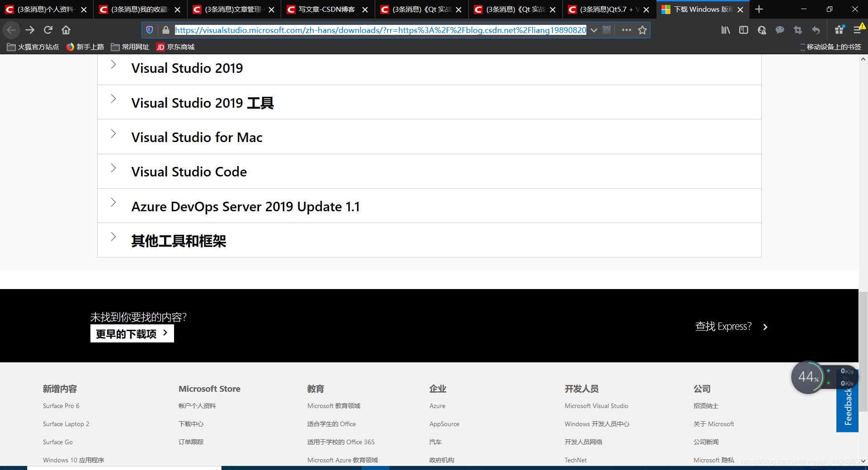Click the vertical page scrollbar thumb
Screen dimensions: 868x470
[863, 351]
